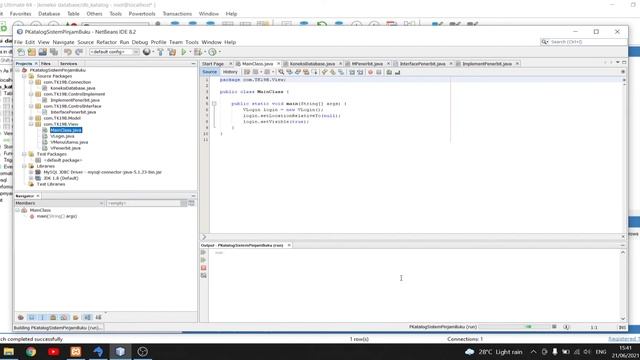Click NetBeans cube icon in Windows taskbar

[120, 351]
